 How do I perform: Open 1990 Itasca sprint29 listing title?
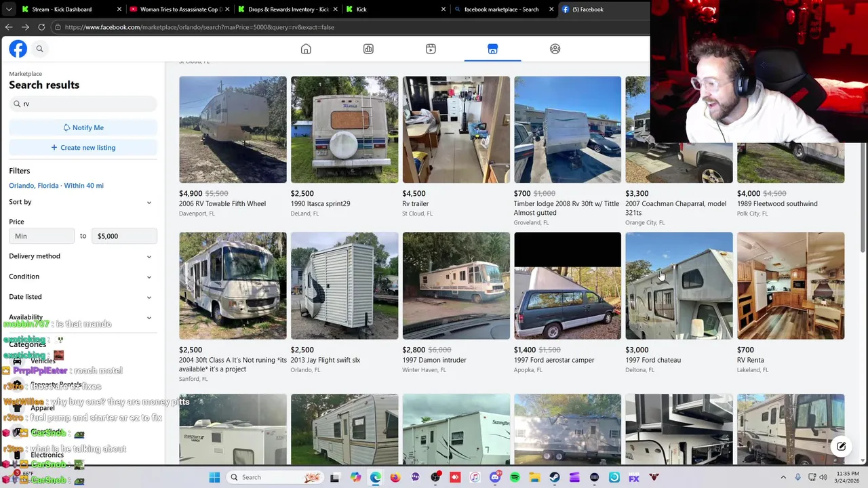click(321, 204)
